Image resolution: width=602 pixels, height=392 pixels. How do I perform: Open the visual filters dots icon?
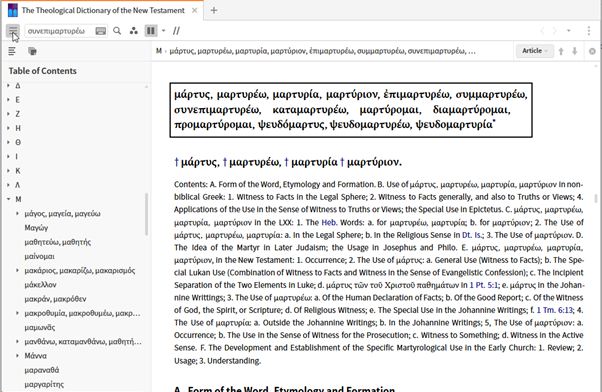tap(134, 31)
